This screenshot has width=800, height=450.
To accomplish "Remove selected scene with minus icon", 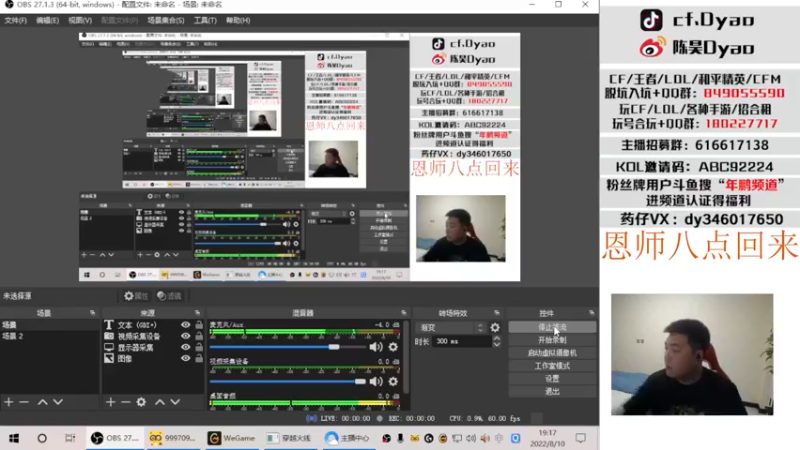I will (x=23, y=402).
